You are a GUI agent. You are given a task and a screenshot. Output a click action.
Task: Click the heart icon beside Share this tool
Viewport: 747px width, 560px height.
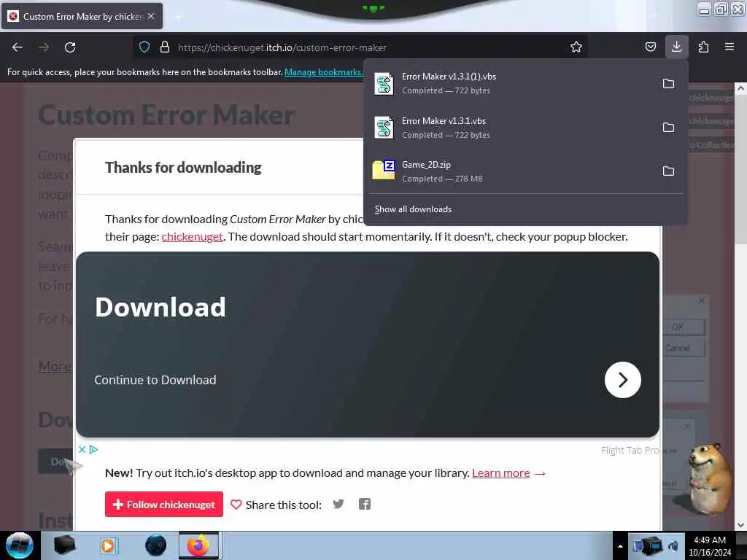(236, 505)
